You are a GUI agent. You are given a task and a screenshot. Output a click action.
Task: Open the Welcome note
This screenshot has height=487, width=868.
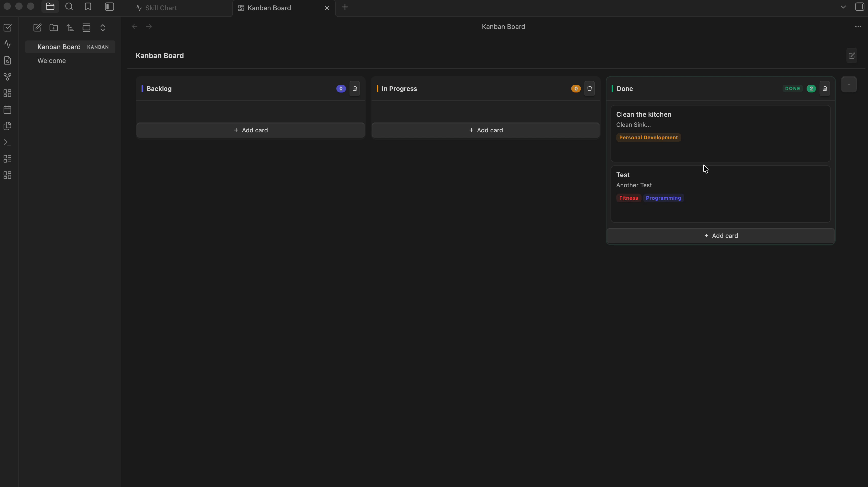pos(51,61)
